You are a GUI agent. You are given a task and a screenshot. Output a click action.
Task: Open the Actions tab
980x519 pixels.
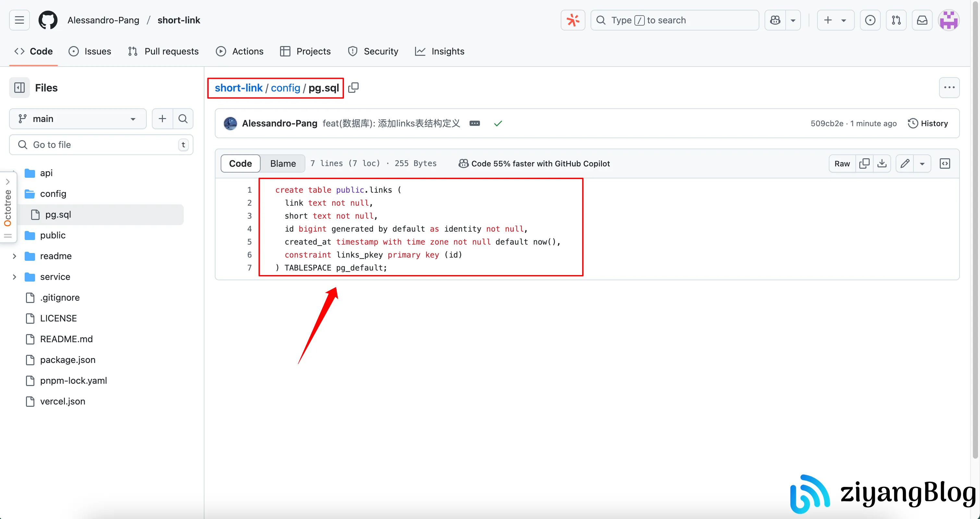pos(240,51)
